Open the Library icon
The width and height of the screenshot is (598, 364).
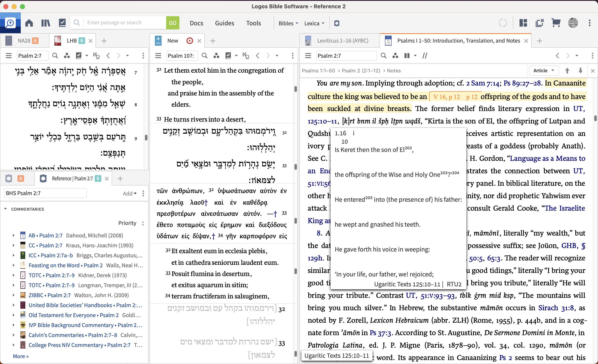(46, 23)
